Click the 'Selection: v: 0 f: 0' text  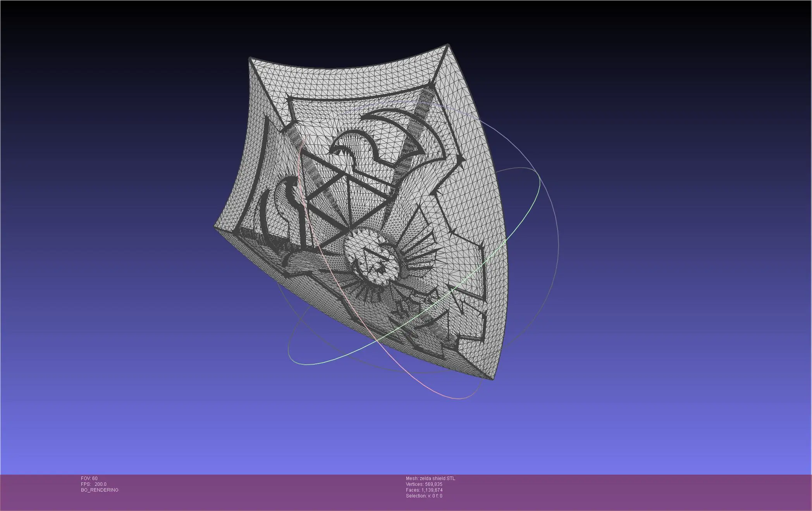click(x=424, y=496)
